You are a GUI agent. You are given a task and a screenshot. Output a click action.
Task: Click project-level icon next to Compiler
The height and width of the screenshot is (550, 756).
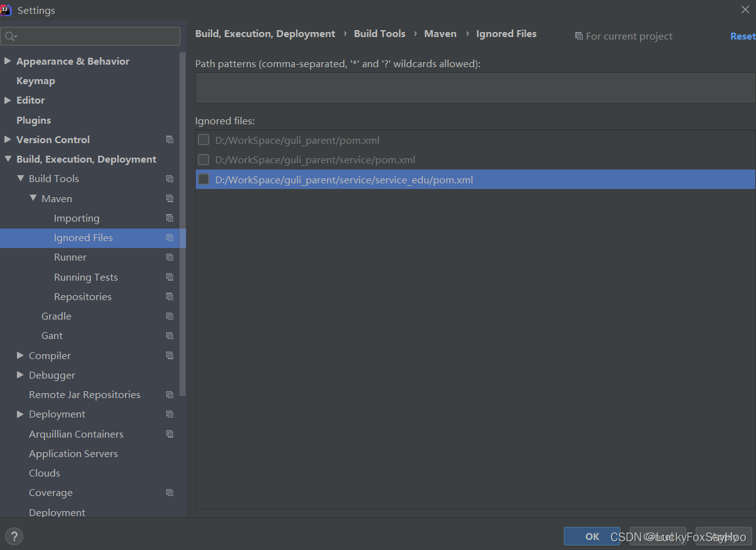point(169,355)
